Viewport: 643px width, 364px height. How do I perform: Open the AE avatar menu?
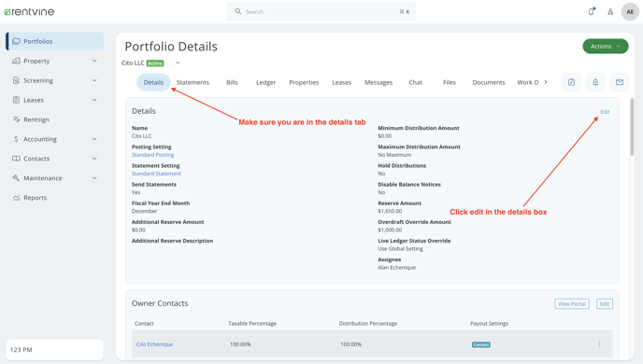pyautogui.click(x=630, y=12)
